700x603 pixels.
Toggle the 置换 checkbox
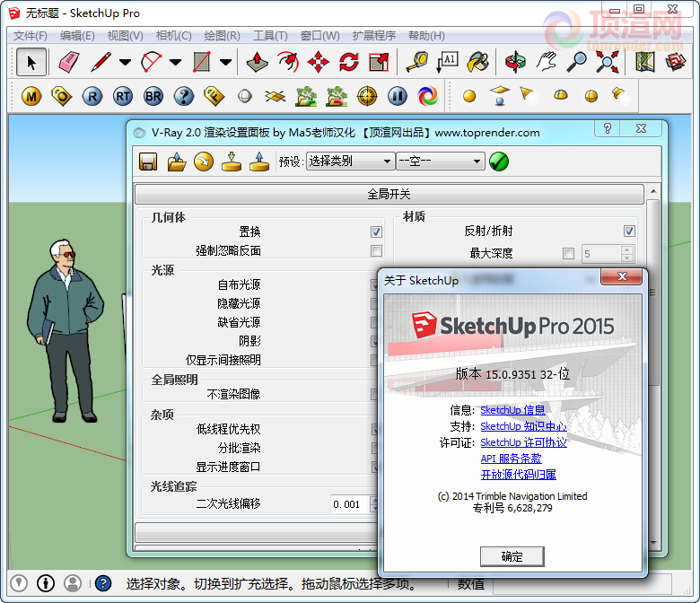tap(376, 232)
